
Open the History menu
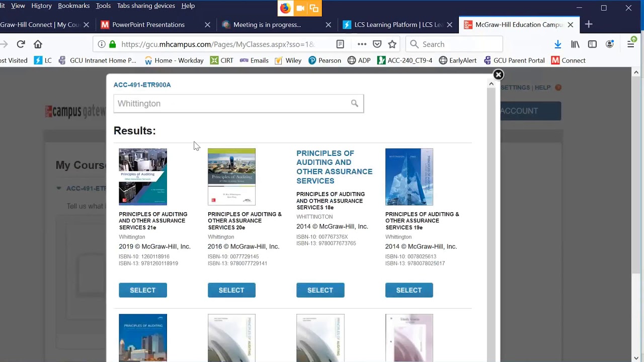[x=41, y=6]
